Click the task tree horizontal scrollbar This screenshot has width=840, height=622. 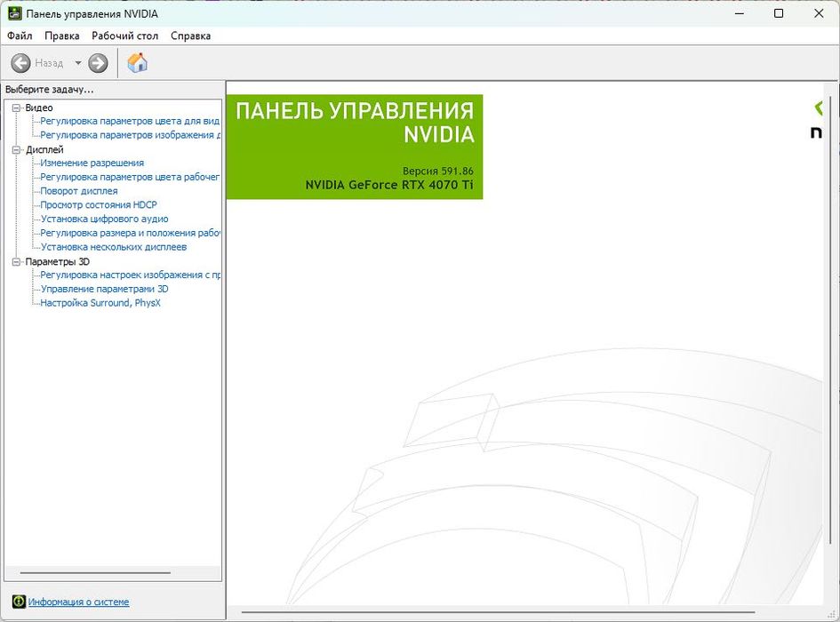coord(95,573)
